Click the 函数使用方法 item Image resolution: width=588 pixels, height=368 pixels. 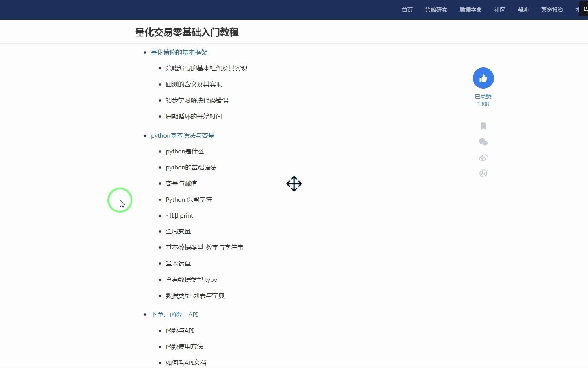[x=184, y=346]
